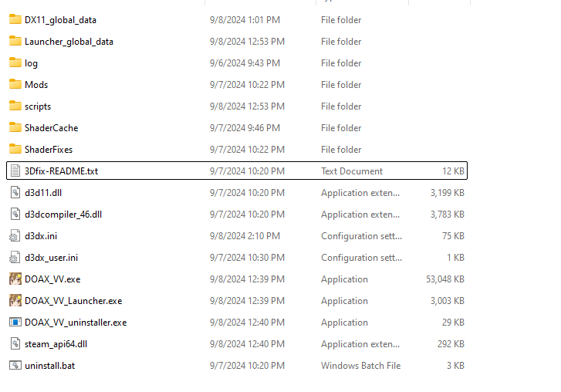Select the DOAX_VV_Launcher.exe icon
The image size is (561, 392).
(15, 301)
